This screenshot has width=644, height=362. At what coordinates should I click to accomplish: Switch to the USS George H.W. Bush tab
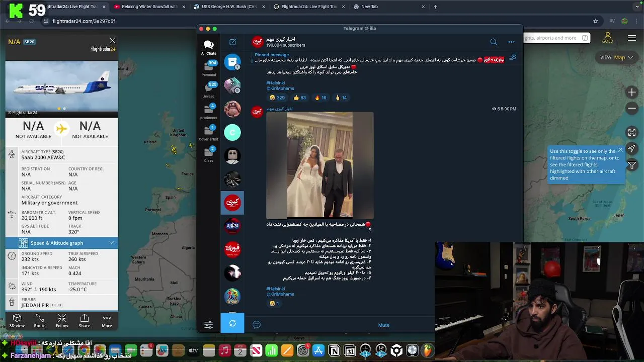click(x=229, y=7)
